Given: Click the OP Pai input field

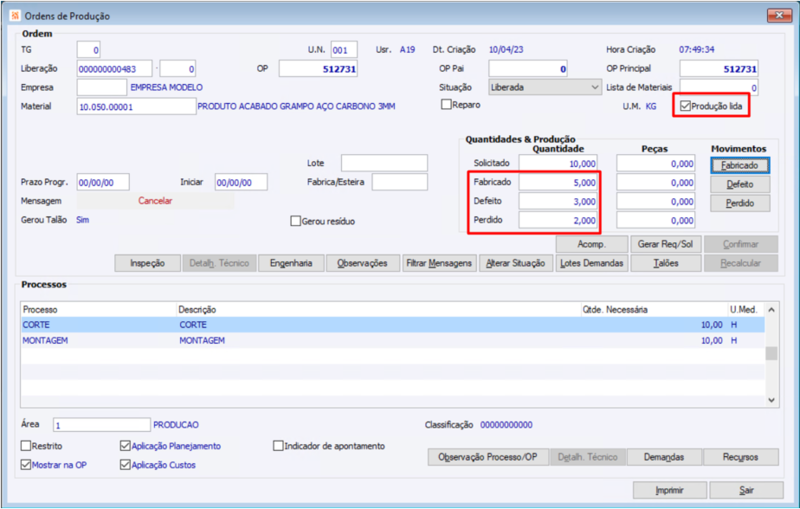Looking at the screenshot, I should [x=528, y=69].
